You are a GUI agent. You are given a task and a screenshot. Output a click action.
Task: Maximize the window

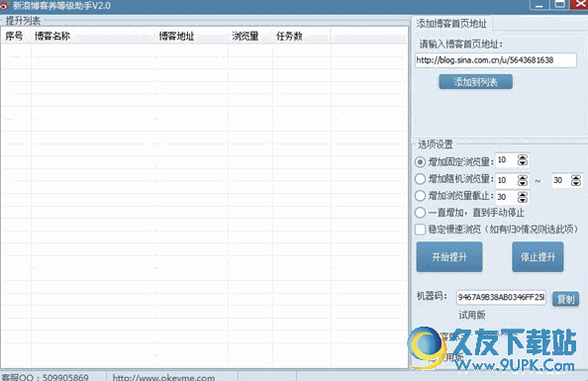coord(559,5)
